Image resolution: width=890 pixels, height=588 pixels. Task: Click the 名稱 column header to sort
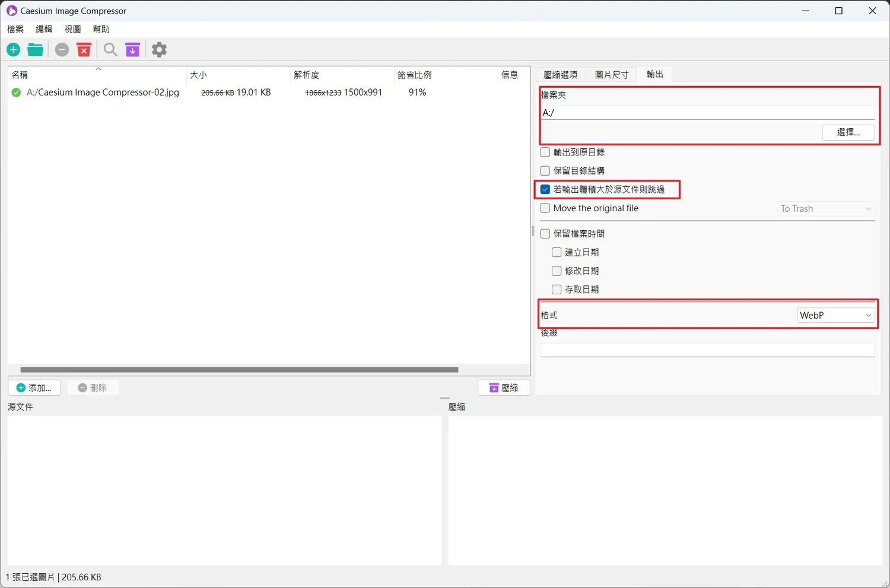point(20,75)
